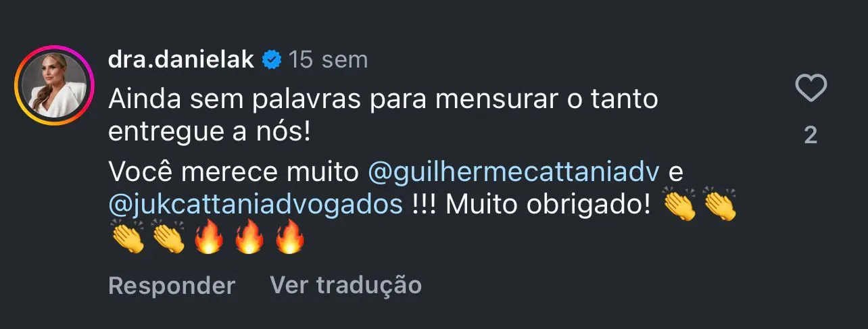Visit the dra.danielak username profile link
This screenshot has width=868, height=329.
(x=181, y=60)
